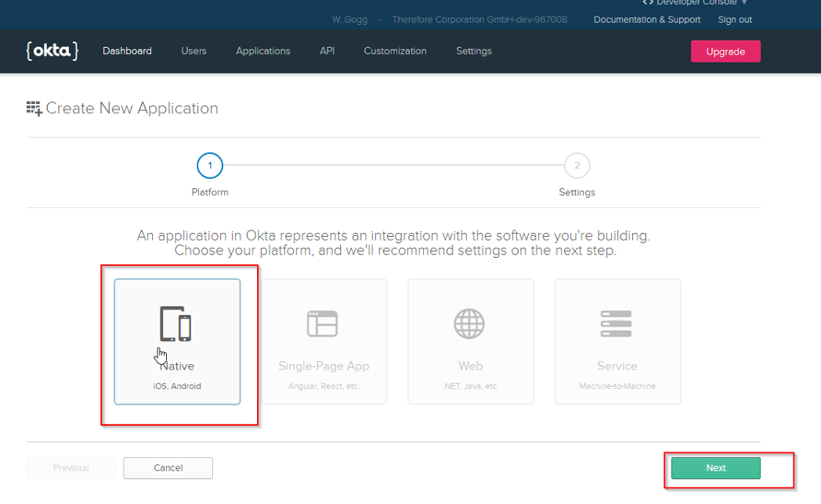The image size is (821, 504).
Task: Open the Users menu
Action: pos(194,52)
